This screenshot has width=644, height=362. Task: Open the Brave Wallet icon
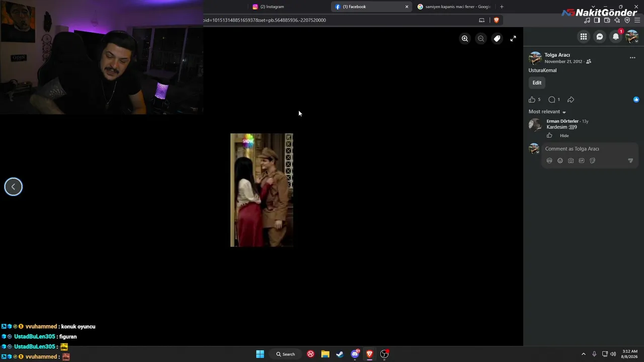[x=607, y=20]
